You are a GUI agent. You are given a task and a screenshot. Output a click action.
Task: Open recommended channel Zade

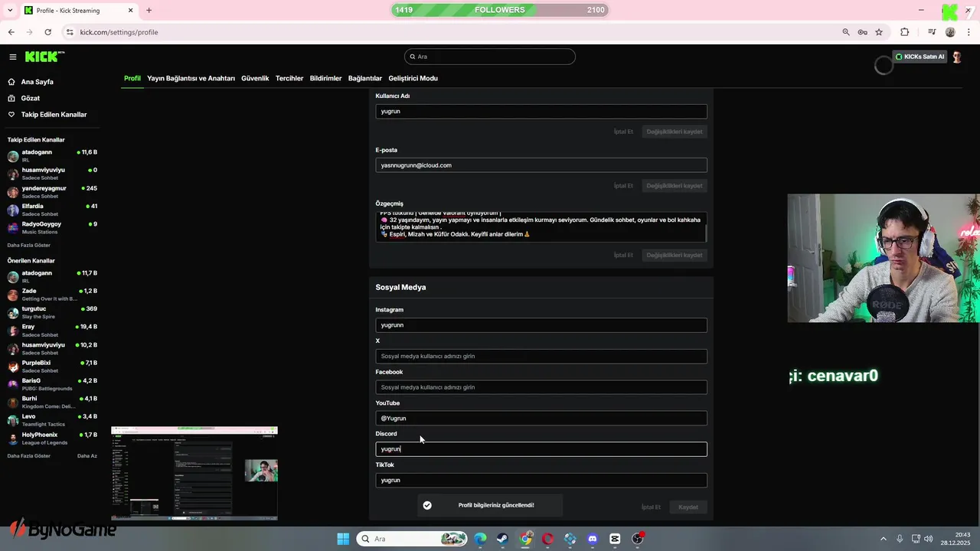[52, 295]
